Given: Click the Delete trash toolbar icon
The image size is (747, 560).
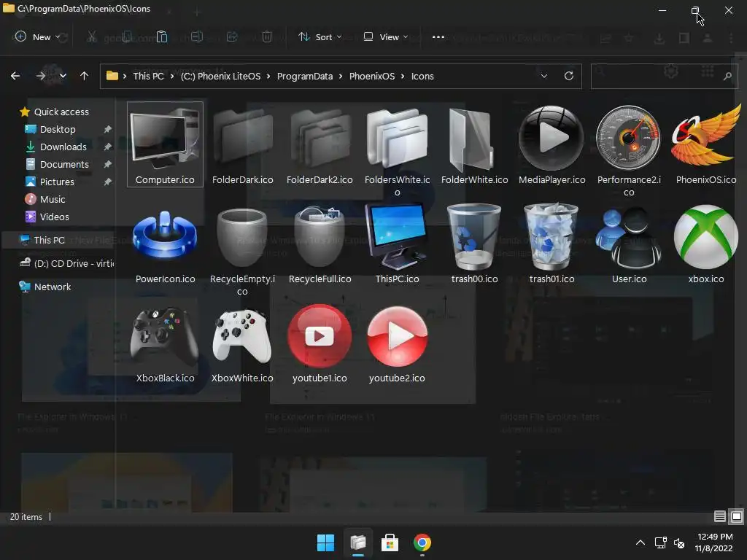Looking at the screenshot, I should click(x=267, y=36).
